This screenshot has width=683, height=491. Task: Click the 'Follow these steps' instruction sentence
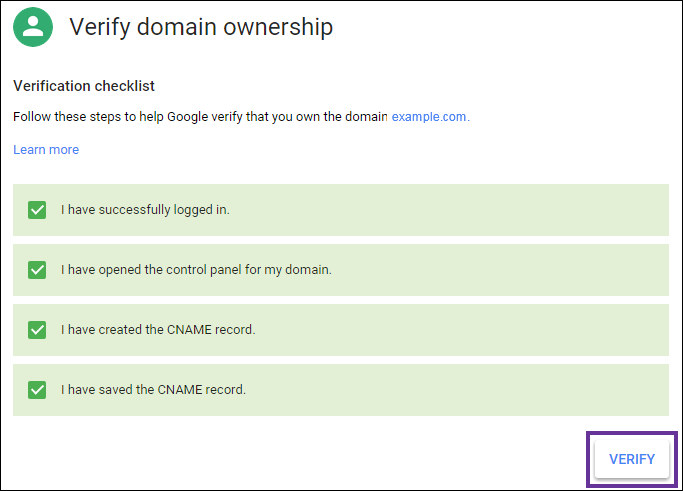[x=200, y=117]
